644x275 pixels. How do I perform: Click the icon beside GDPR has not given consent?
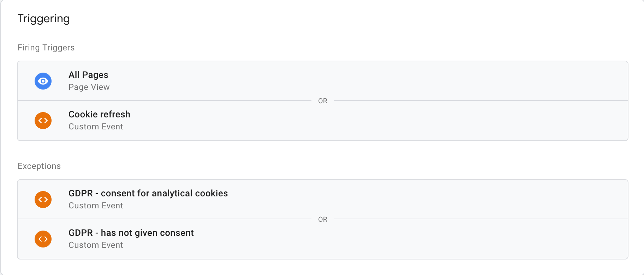click(x=43, y=239)
